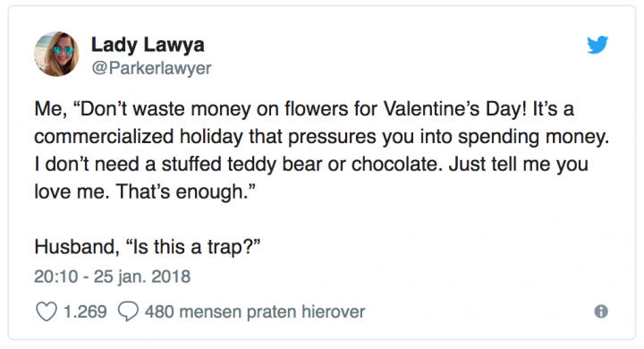Click the tweet's first line about flowers
This screenshot has height=349, width=644.
pyautogui.click(x=304, y=109)
